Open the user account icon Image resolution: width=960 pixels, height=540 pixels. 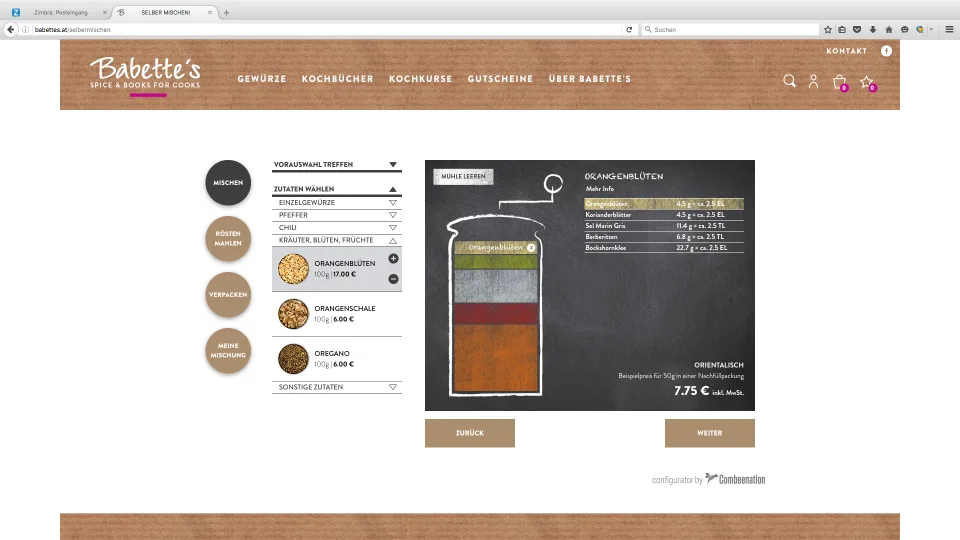(813, 81)
